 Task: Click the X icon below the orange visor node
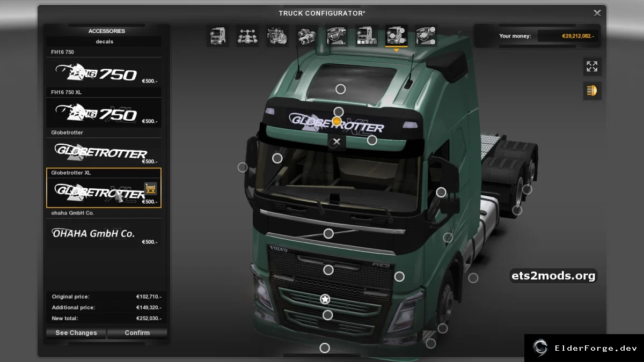(336, 142)
